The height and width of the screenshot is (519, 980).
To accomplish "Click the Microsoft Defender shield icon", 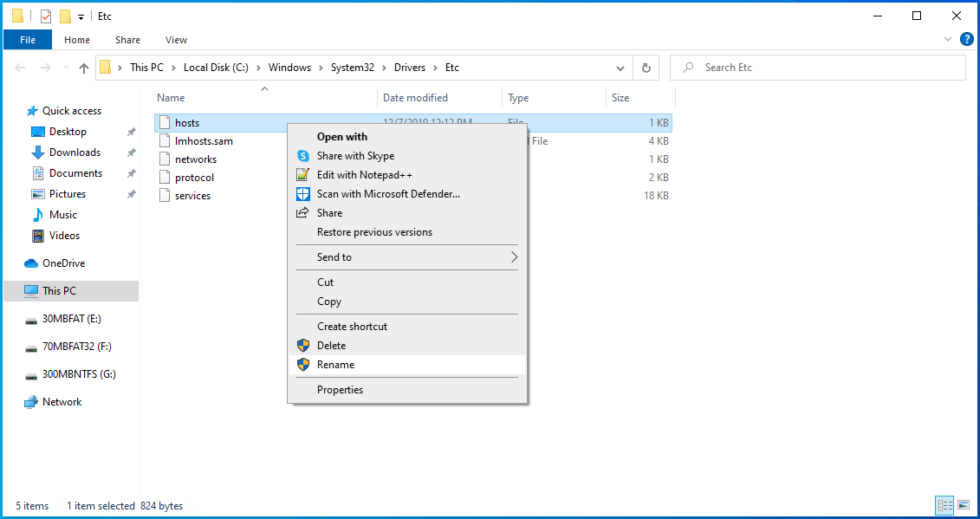I will click(302, 194).
